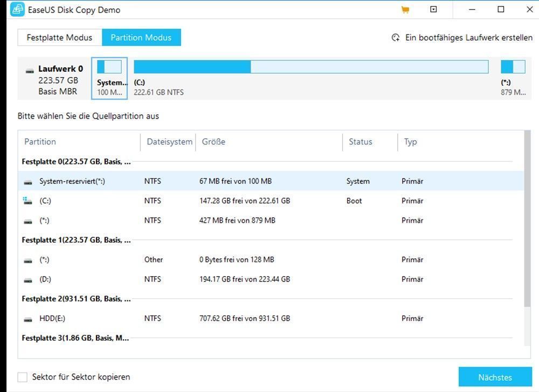539x392 pixels.
Task: Select Festplatte 3 group header
Action: pos(75,338)
